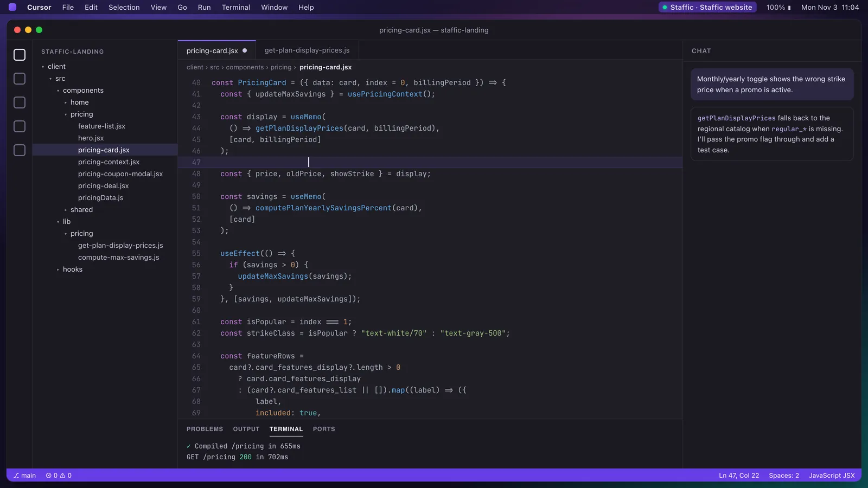Open the Cursor application menu
This screenshot has width=868, height=488.
click(39, 8)
